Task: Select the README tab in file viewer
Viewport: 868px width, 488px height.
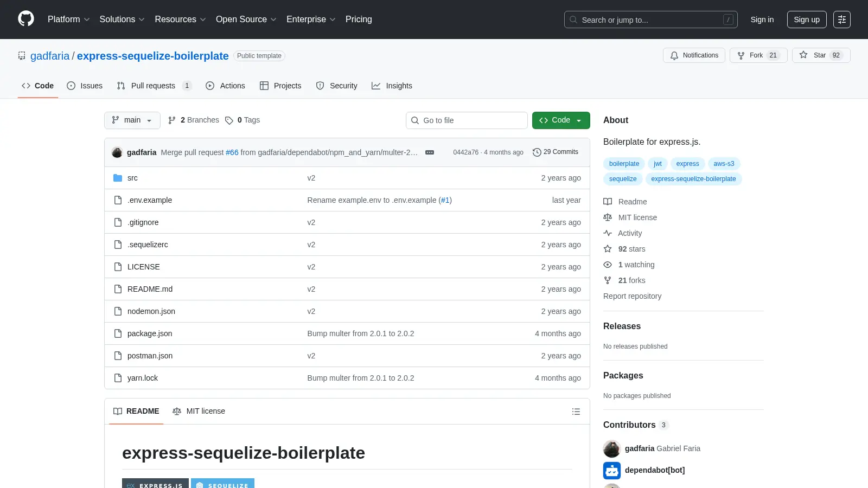Action: click(x=136, y=412)
